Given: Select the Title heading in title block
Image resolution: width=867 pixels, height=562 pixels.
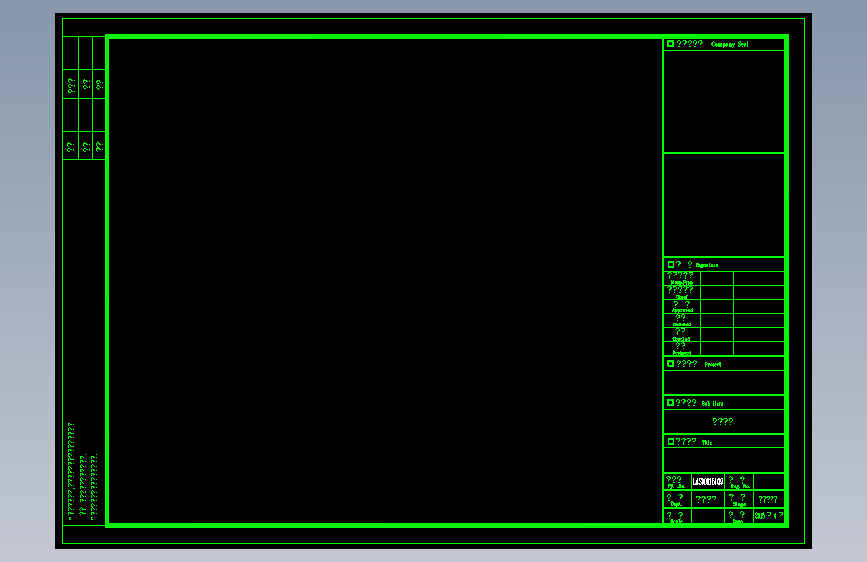Looking at the screenshot, I should click(x=707, y=443).
